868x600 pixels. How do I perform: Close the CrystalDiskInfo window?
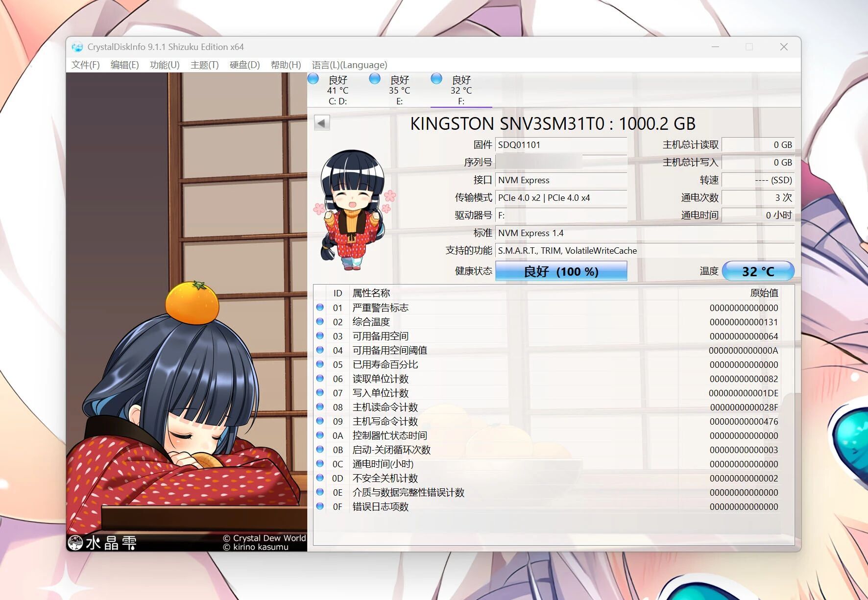784,47
